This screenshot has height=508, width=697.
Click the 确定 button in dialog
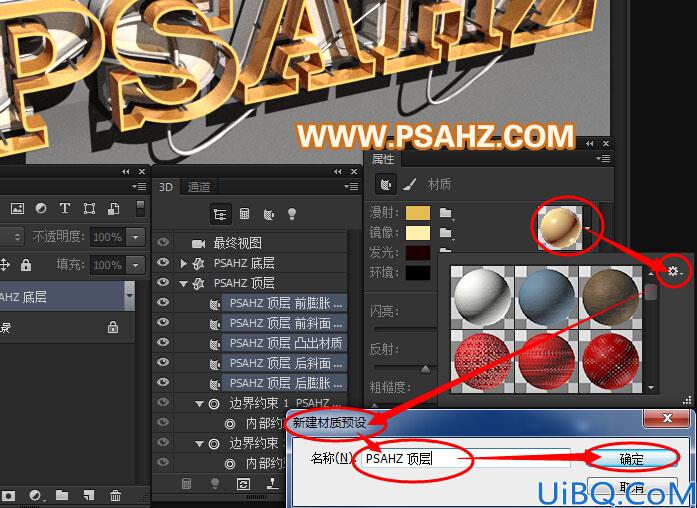coord(631,459)
